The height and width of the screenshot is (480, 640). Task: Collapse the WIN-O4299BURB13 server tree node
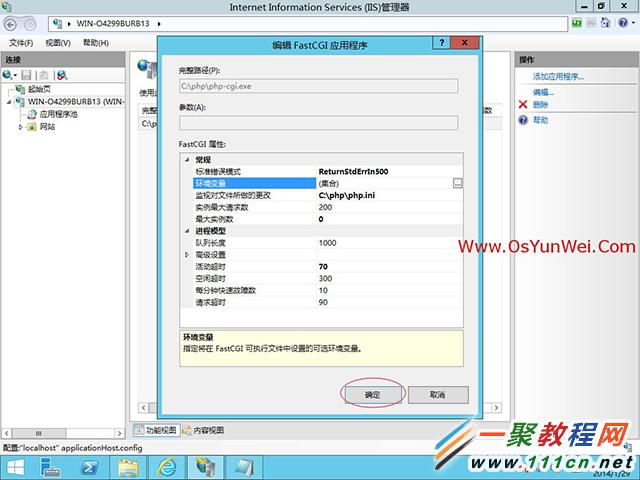9,102
